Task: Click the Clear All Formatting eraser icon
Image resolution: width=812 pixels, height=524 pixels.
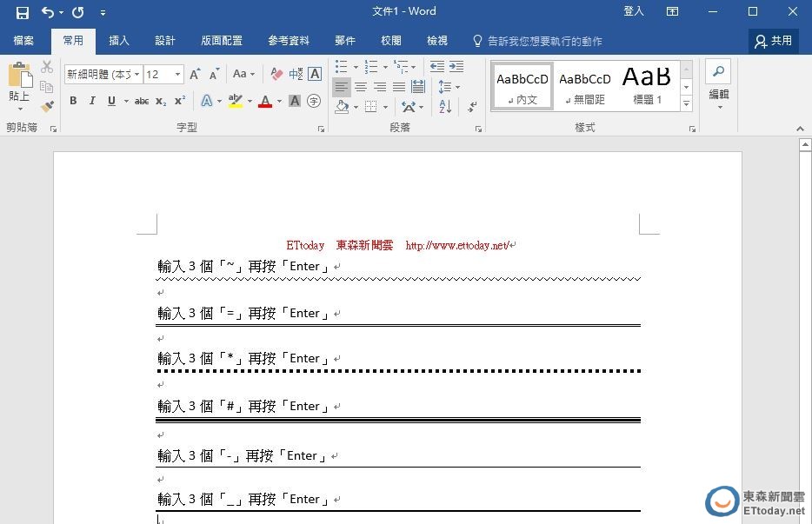Action: point(276,74)
